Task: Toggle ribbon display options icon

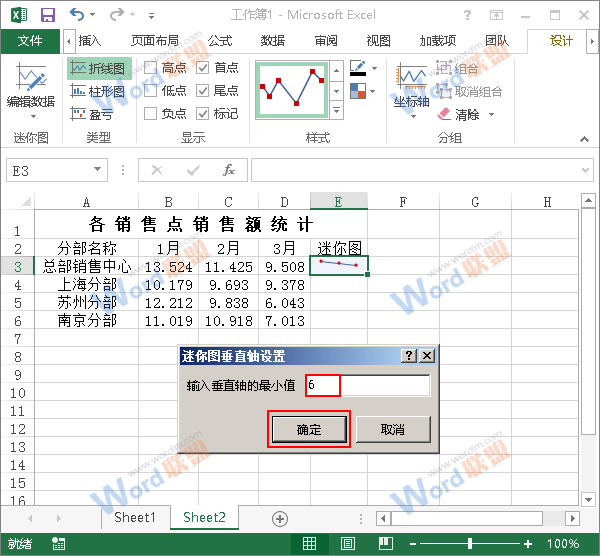Action: 496,15
